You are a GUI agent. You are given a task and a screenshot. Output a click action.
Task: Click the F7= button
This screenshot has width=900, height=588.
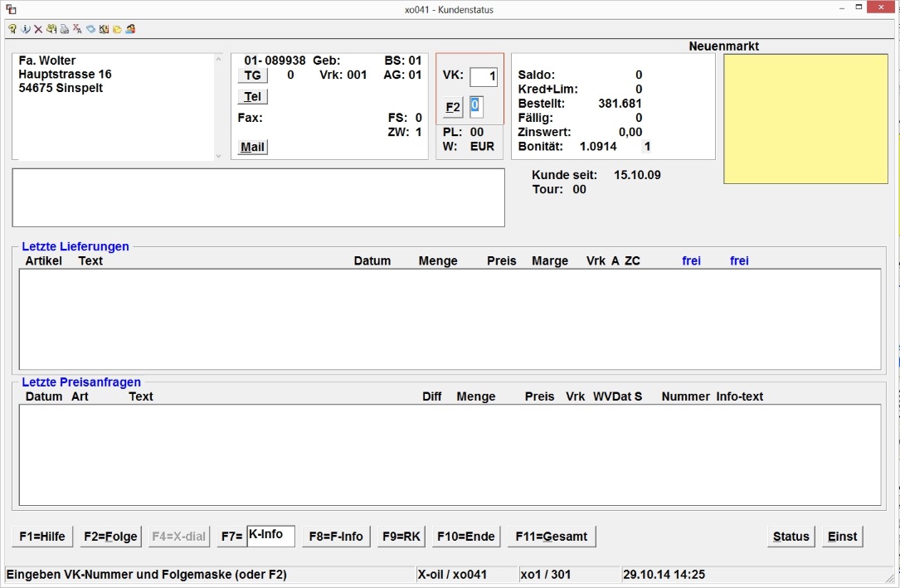(232, 537)
